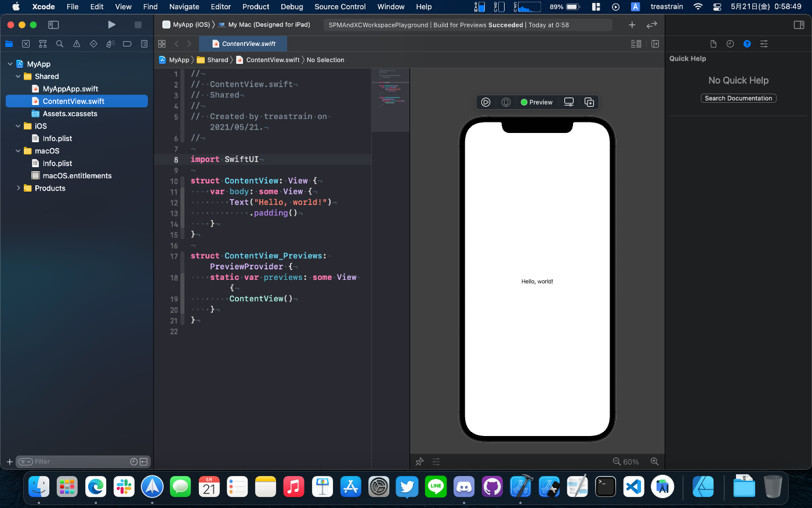Image resolution: width=812 pixels, height=508 pixels.
Task: Open Visual Studio Code from the Dock
Action: 634,487
